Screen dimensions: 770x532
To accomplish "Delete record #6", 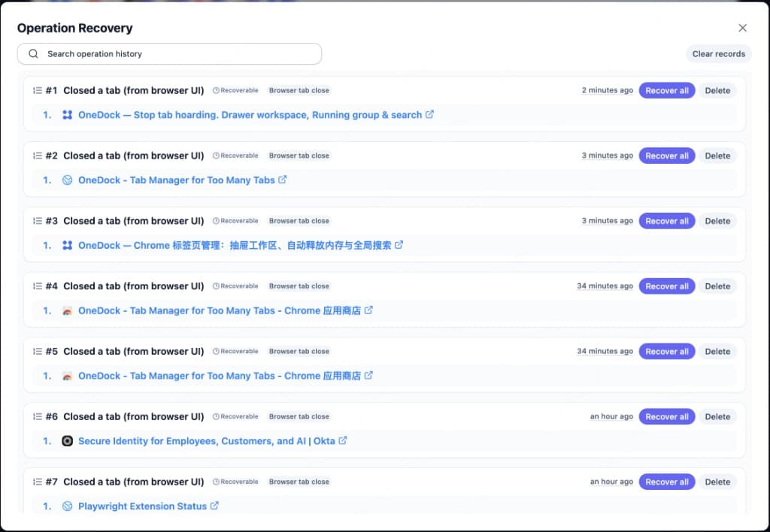I will click(717, 417).
